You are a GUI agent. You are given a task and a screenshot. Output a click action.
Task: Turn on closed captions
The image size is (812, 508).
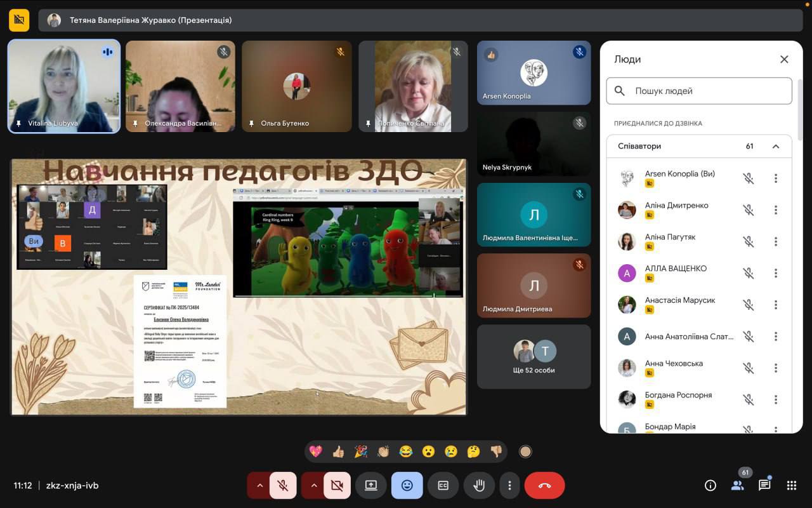[443, 486]
